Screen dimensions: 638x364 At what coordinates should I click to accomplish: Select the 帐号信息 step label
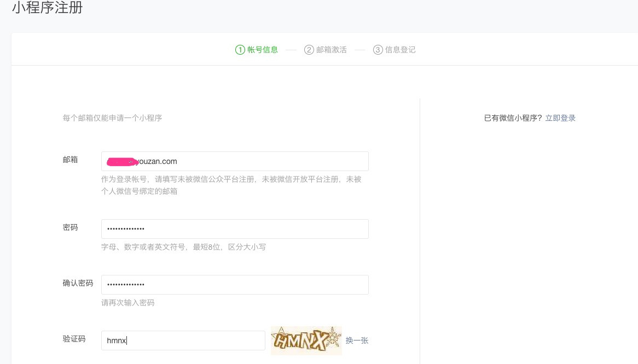[x=263, y=50]
